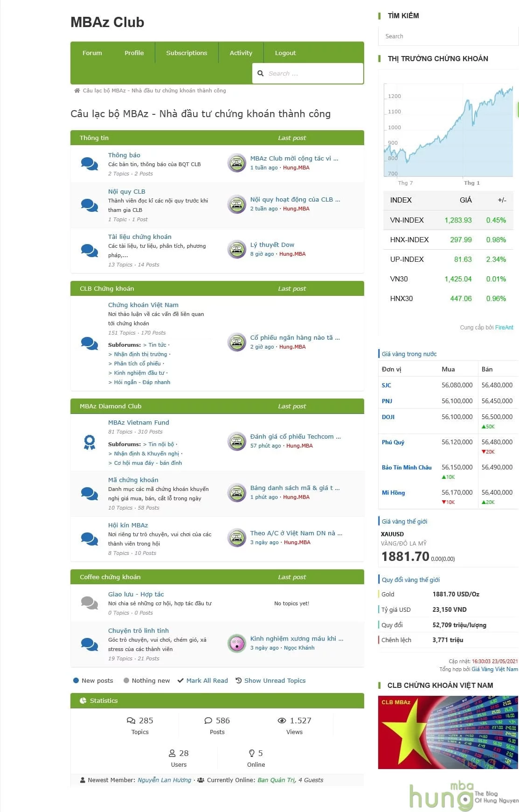Open Ngọc Khánh's pink avatar
This screenshot has height=812, width=519.
(237, 643)
